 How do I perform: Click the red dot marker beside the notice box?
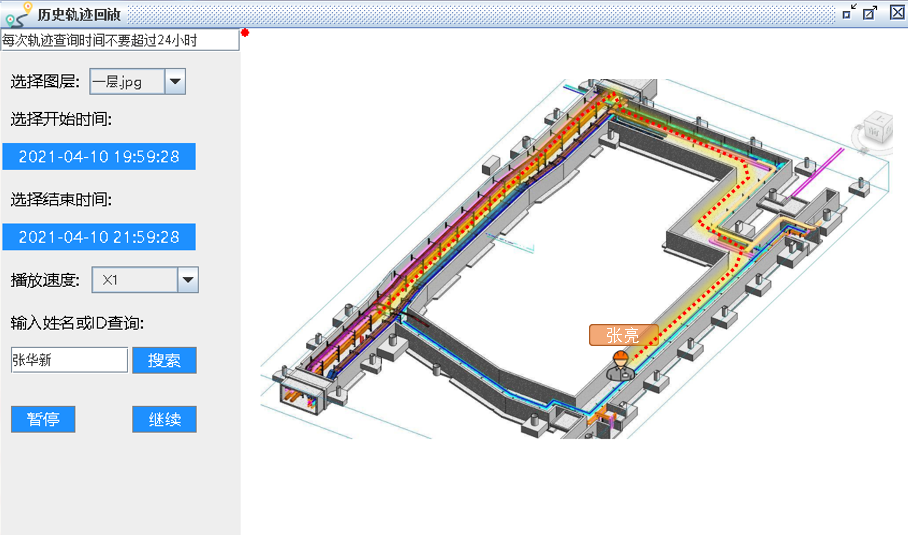point(245,33)
